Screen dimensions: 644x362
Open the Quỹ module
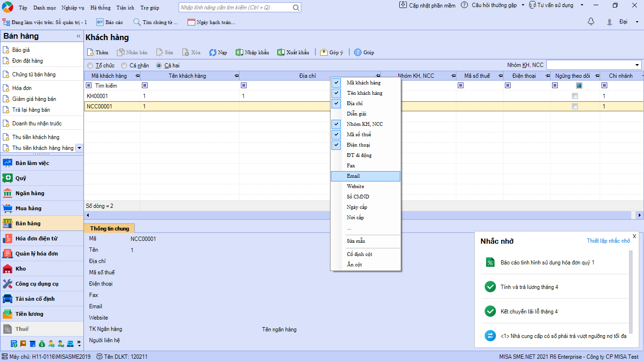coord(42,178)
